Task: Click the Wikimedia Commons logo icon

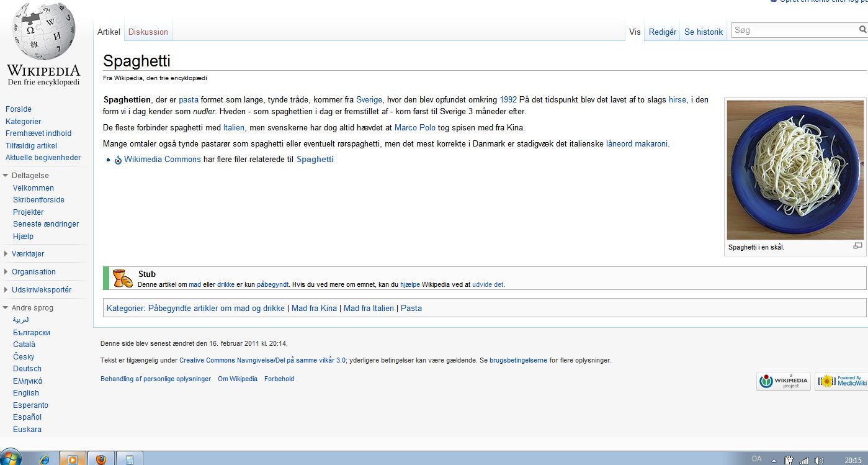Action: tap(119, 160)
